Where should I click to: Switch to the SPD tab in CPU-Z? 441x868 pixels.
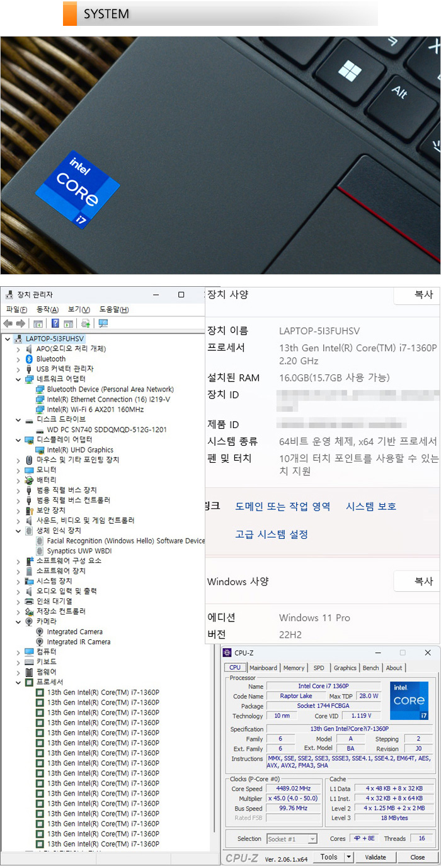point(319,668)
